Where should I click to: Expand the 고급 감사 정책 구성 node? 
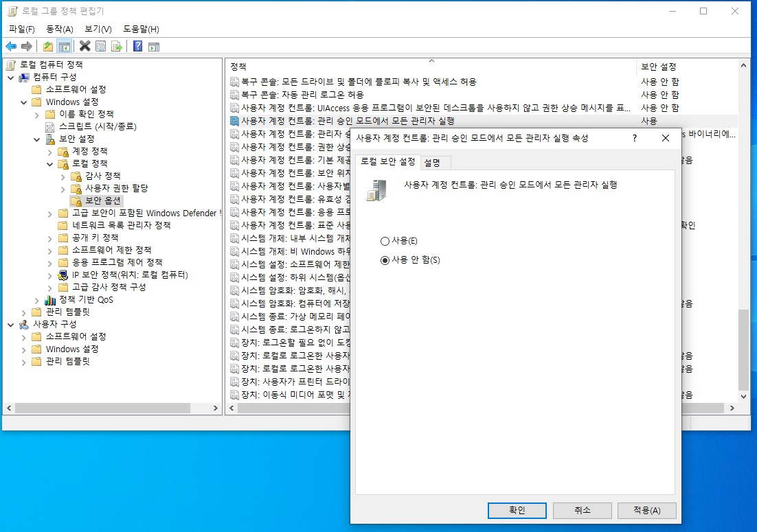[49, 288]
